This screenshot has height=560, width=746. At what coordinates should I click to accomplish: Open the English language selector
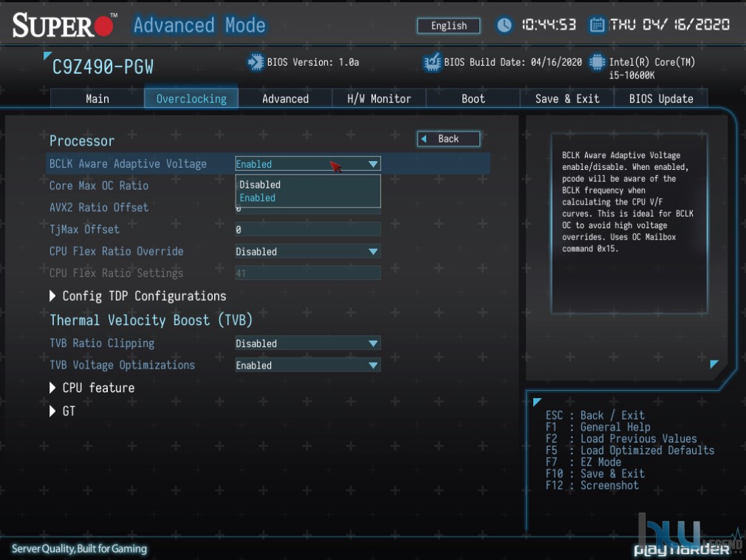point(448,26)
